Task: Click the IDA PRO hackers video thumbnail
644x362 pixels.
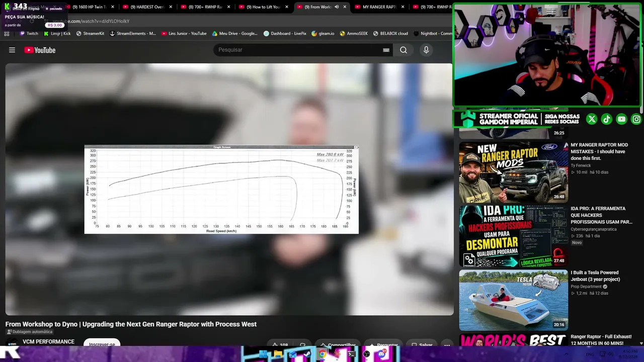Action: (x=513, y=236)
